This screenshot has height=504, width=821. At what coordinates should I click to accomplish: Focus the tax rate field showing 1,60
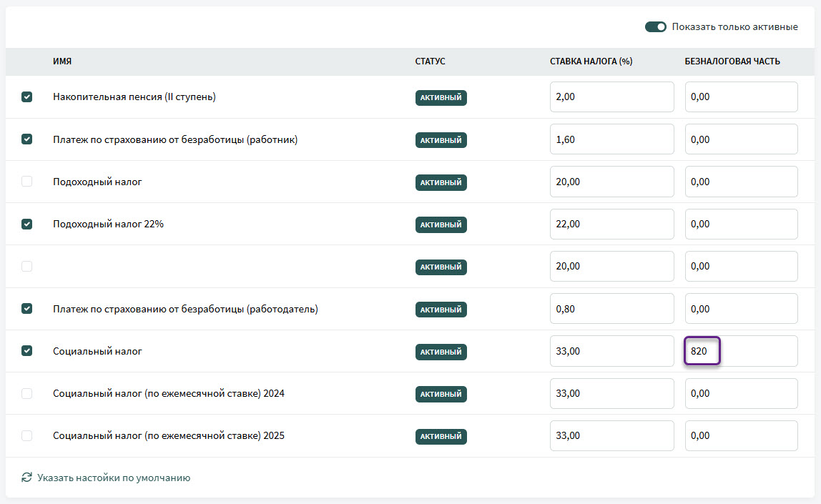pos(611,139)
